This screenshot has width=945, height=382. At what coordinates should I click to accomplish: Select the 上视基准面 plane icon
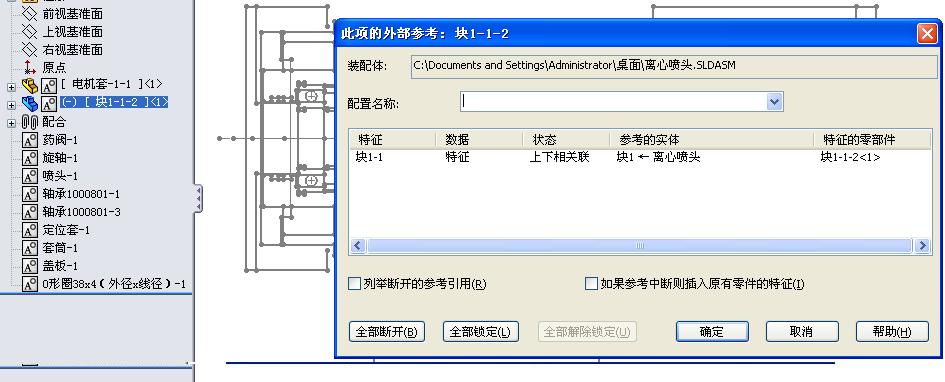click(x=30, y=31)
